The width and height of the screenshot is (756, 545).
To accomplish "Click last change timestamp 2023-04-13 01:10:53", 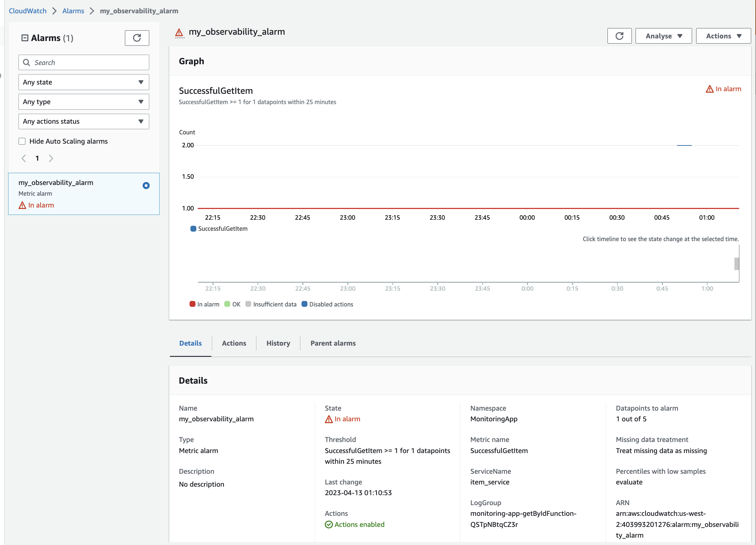I will coord(358,493).
